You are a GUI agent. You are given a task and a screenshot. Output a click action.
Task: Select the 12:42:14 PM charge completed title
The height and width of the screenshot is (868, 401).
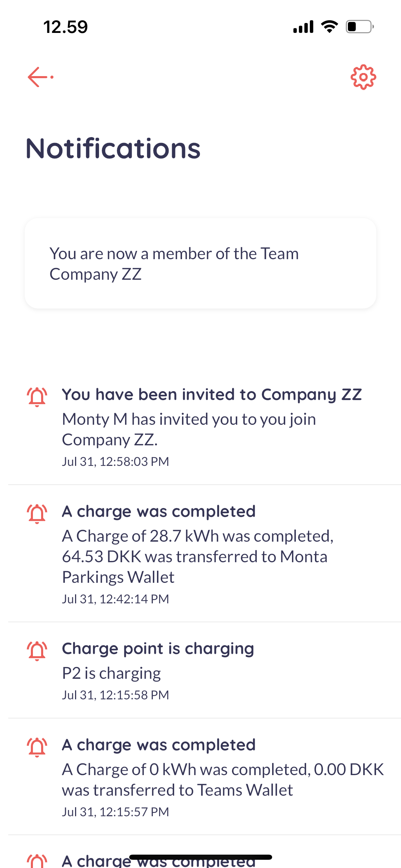159,511
